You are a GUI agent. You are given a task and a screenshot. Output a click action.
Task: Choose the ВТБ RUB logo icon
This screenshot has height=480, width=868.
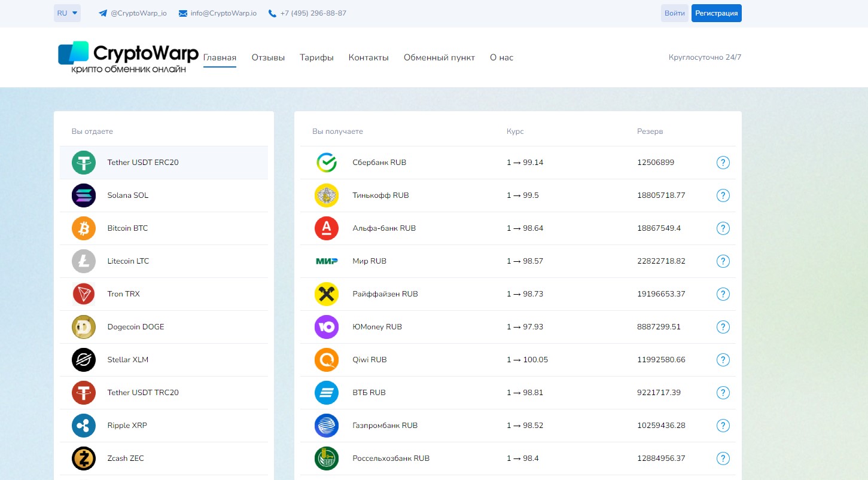click(x=327, y=393)
